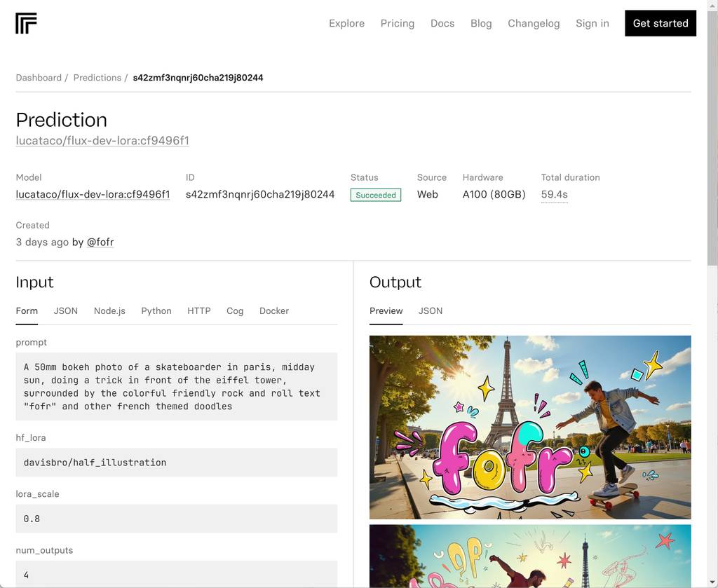Click Sign in

592,23
